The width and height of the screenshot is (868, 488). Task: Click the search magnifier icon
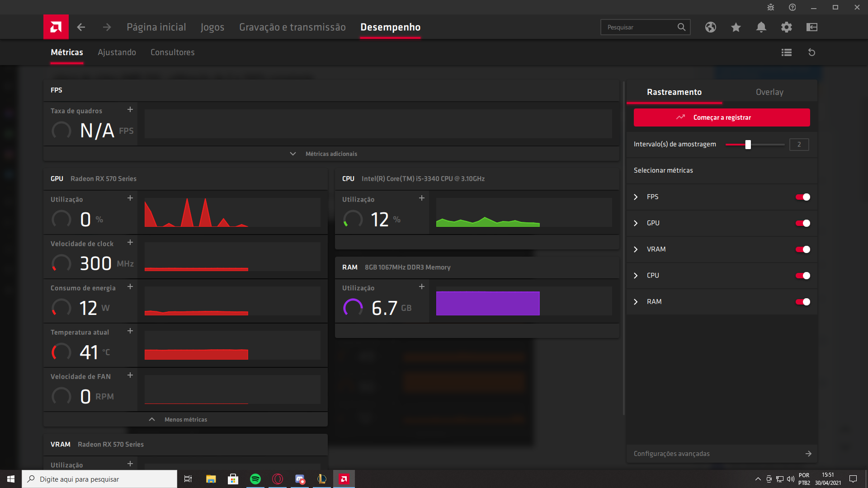tap(681, 27)
